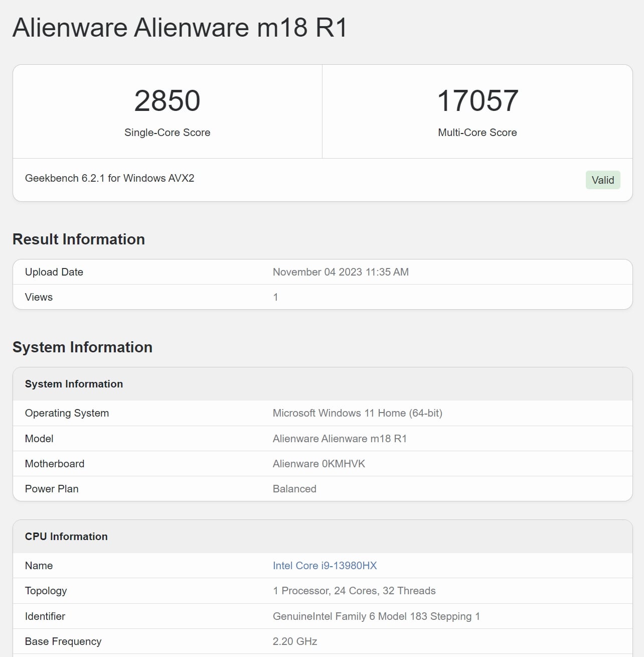644x657 pixels.
Task: Select the date November 04 2023 11:35 AM
Action: click(x=341, y=272)
